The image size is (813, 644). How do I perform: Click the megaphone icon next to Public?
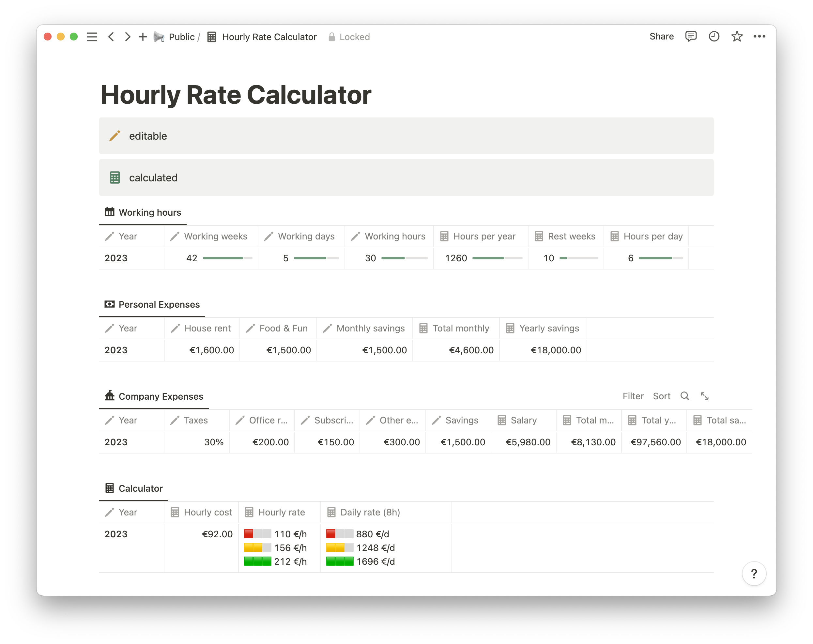coord(158,37)
